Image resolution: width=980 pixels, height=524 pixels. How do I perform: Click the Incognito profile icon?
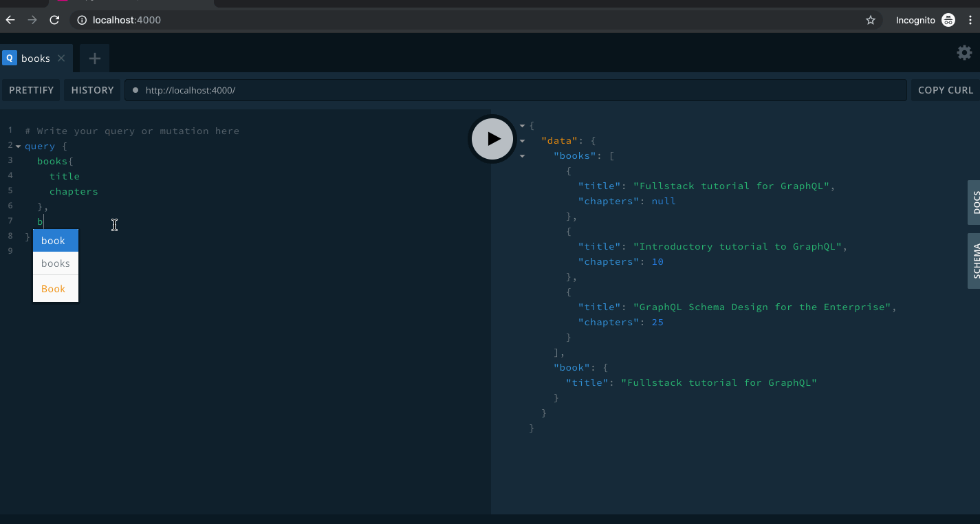click(948, 20)
